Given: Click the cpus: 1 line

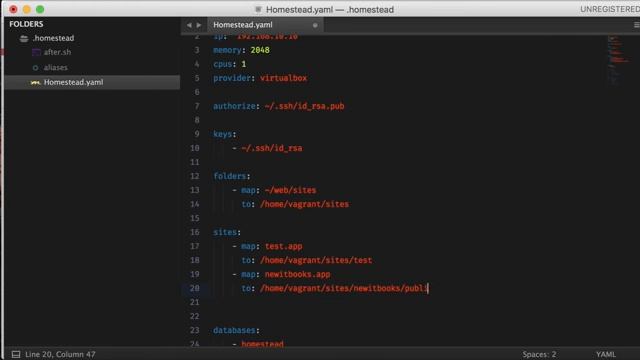Looking at the screenshot, I should 230,64.
